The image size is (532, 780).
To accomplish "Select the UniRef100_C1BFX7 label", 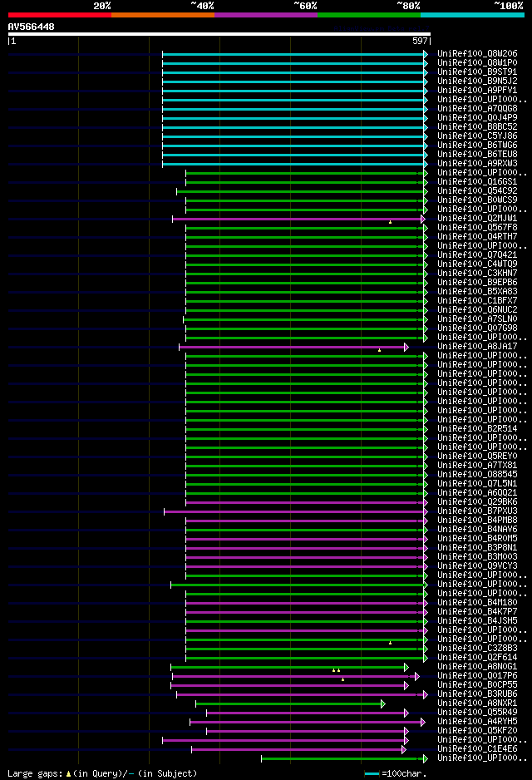I will click(x=477, y=300).
